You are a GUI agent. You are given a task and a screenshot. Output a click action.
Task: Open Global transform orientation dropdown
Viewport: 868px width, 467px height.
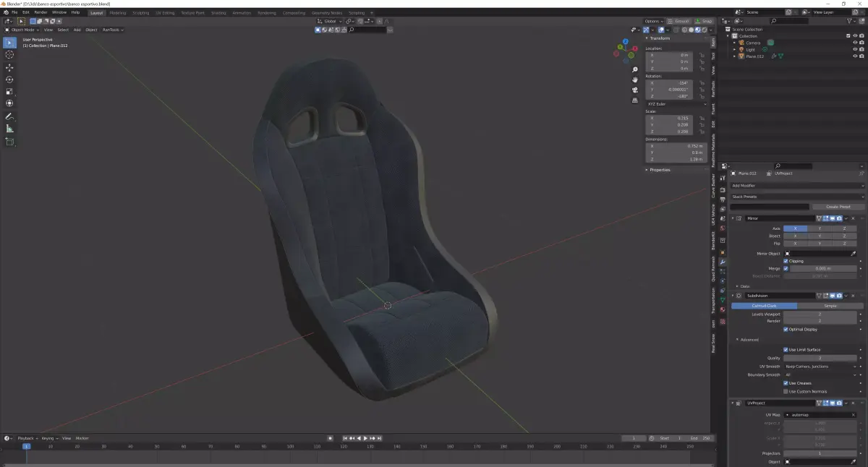331,21
